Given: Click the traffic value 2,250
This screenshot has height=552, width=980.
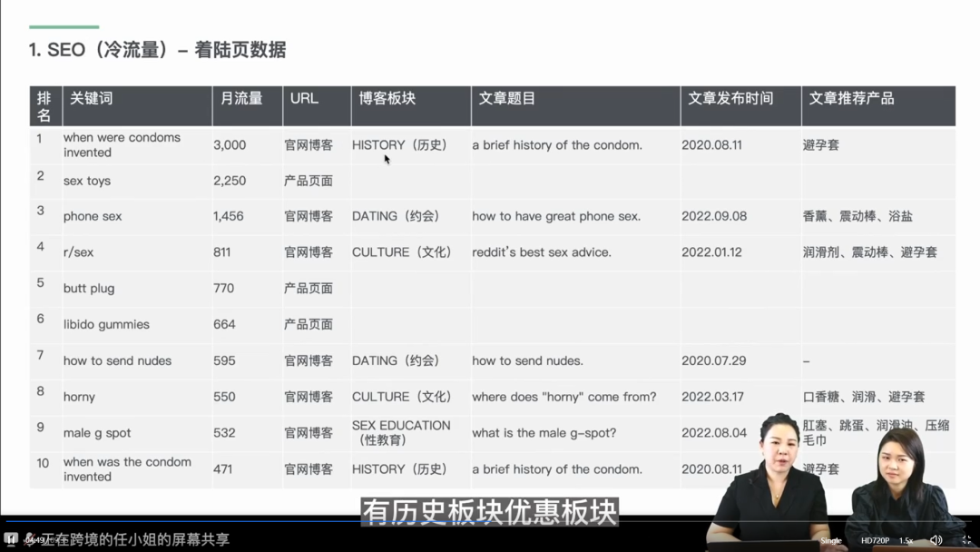Looking at the screenshot, I should tap(230, 181).
